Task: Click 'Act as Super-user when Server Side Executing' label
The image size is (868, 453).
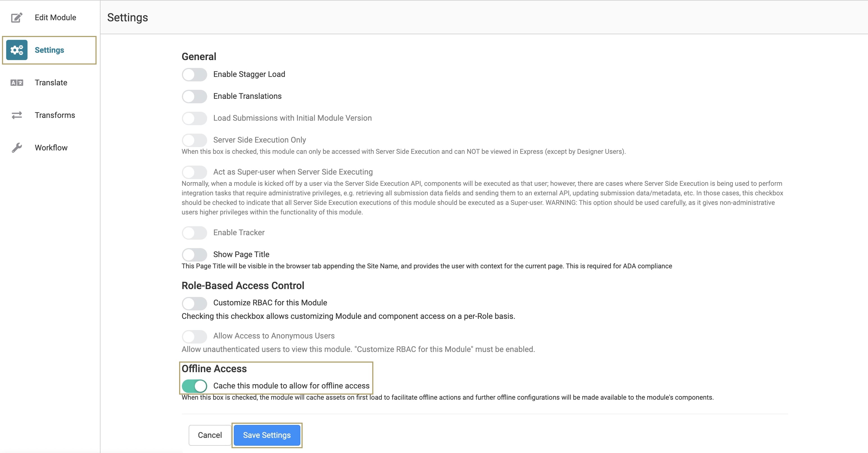Action: point(293,172)
